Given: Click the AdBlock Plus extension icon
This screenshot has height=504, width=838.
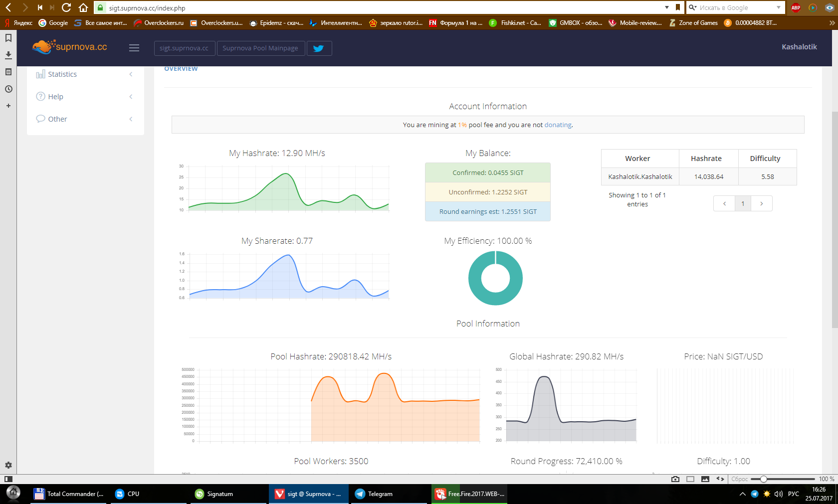Looking at the screenshot, I should pos(796,7).
